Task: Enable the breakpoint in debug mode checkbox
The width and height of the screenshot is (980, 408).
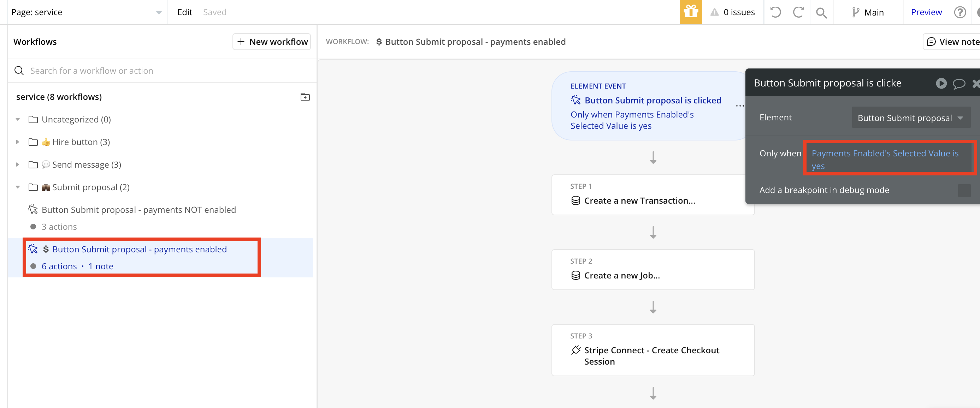Action: coord(964,190)
